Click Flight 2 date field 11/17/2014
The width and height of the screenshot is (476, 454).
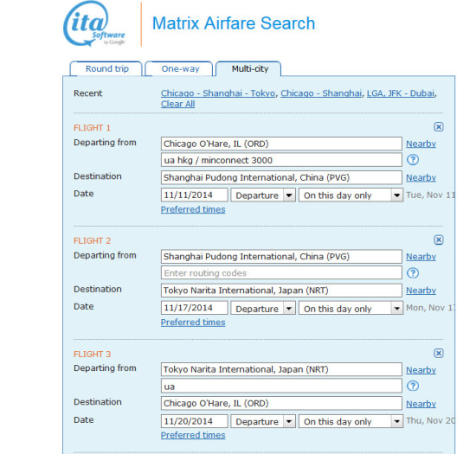[194, 308]
